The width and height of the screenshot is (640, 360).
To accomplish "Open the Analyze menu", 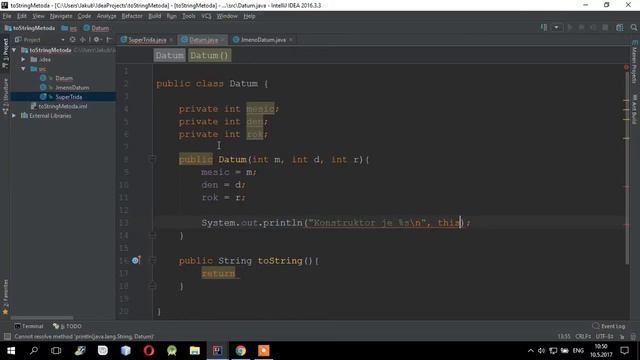I will pyautogui.click(x=106, y=16).
